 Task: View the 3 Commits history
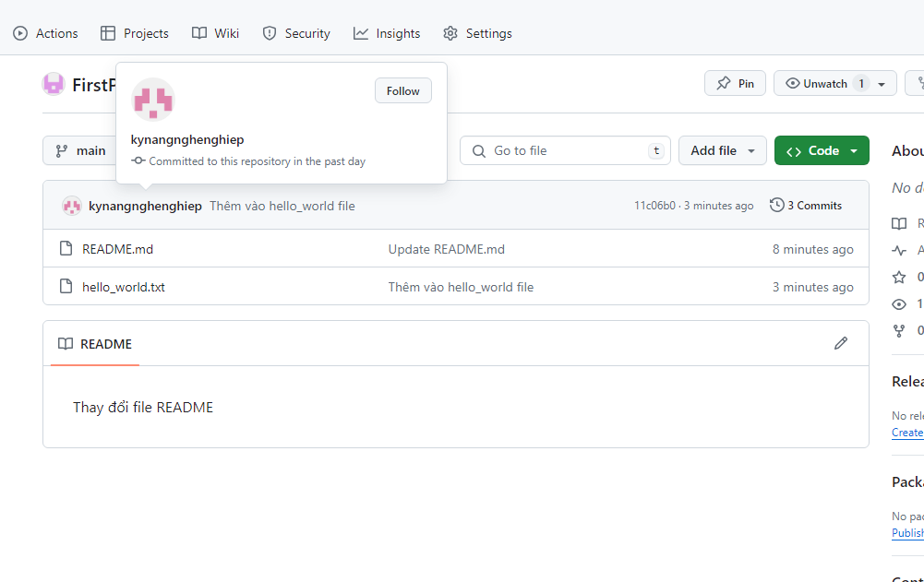[x=806, y=205]
